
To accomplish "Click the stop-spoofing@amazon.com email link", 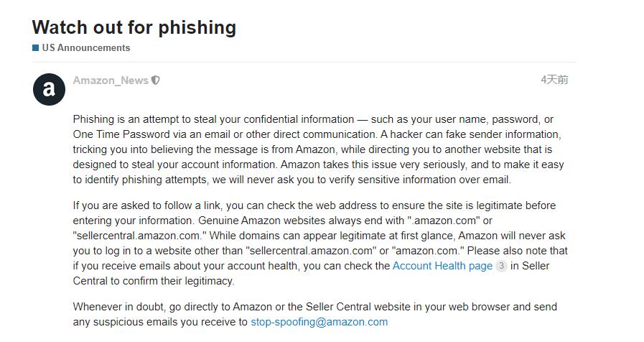I will click(319, 322).
